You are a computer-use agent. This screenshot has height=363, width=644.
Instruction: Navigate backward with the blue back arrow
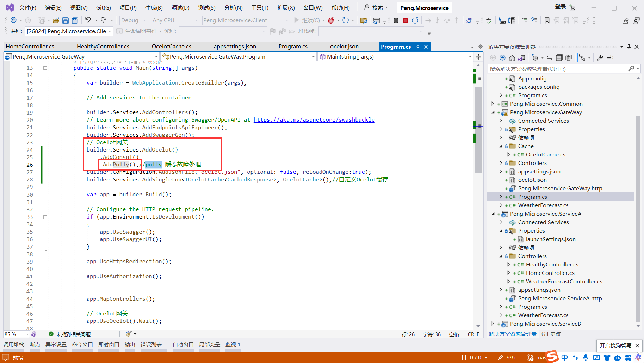pyautogui.click(x=13, y=20)
